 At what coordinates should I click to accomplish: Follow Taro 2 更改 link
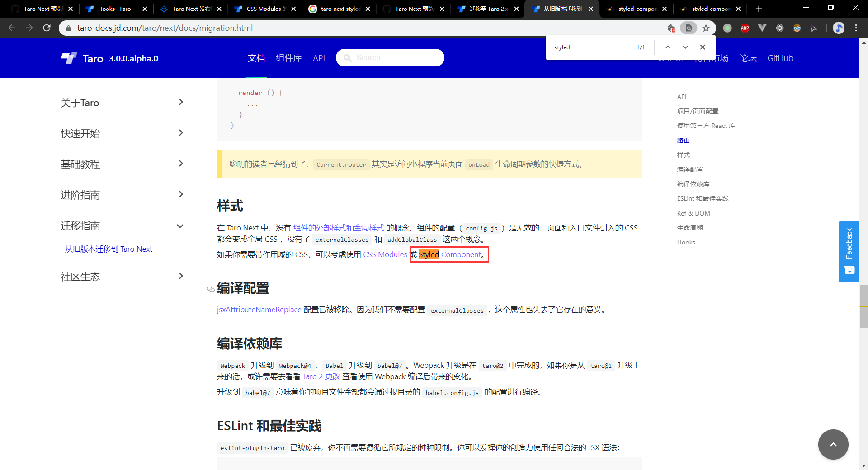click(321, 376)
